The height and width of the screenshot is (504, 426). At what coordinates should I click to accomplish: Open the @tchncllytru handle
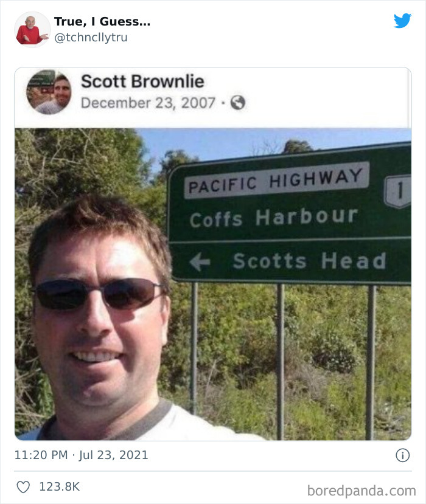(x=91, y=37)
